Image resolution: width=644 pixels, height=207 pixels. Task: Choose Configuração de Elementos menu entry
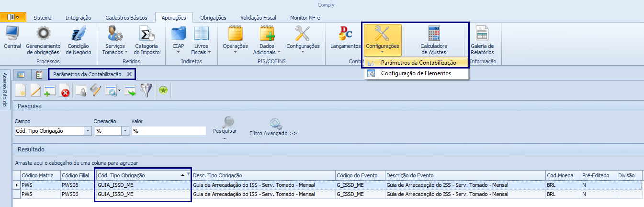(x=416, y=73)
